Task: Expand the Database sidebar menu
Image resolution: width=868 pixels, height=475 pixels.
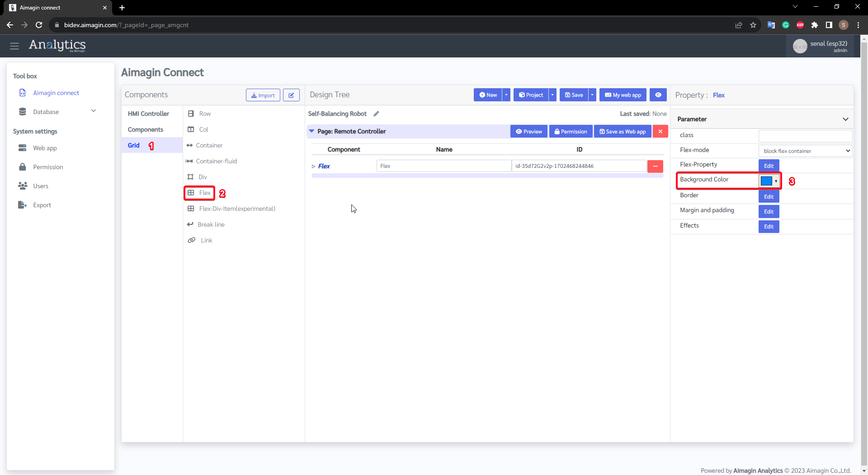Action: click(94, 111)
